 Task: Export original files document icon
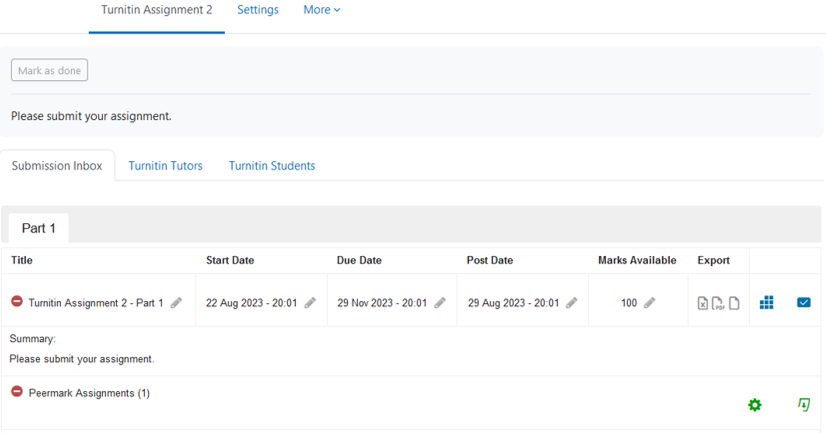pyautogui.click(x=734, y=303)
